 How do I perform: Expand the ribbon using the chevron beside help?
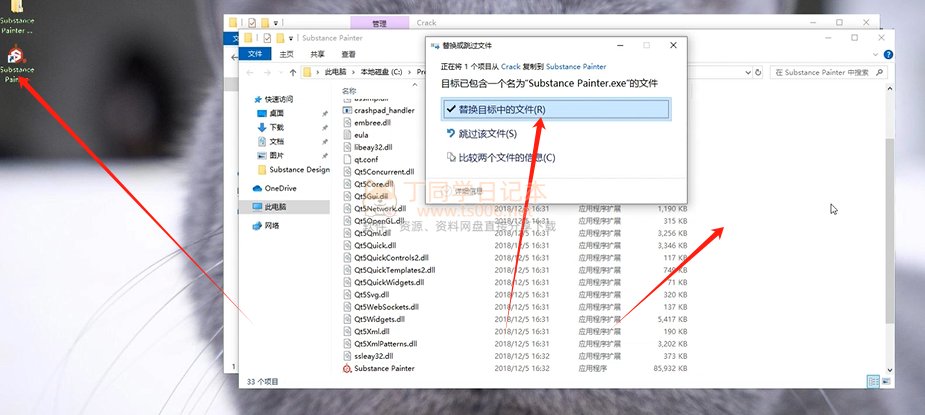point(876,54)
